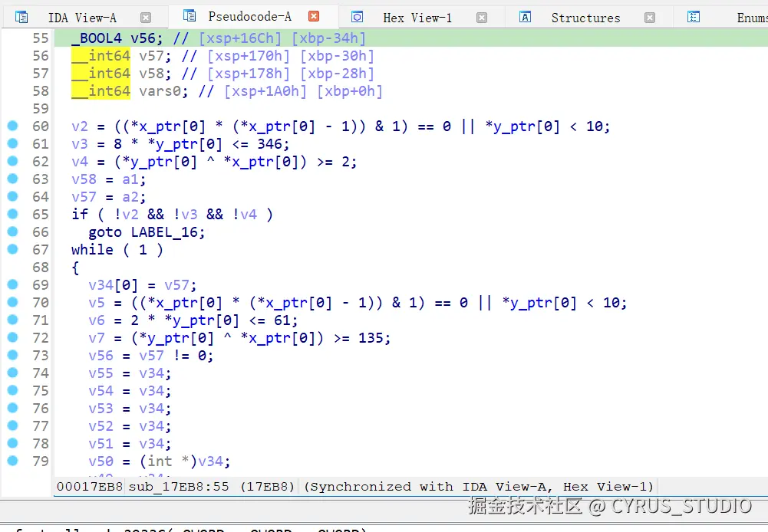The width and height of the screenshot is (768, 532).
Task: Toggle breakpoint dot on line 66
Action: [x=13, y=232]
